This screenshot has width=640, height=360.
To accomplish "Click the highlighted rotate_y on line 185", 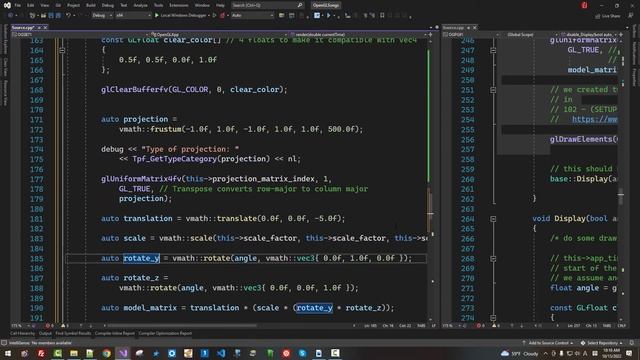I will 141,258.
